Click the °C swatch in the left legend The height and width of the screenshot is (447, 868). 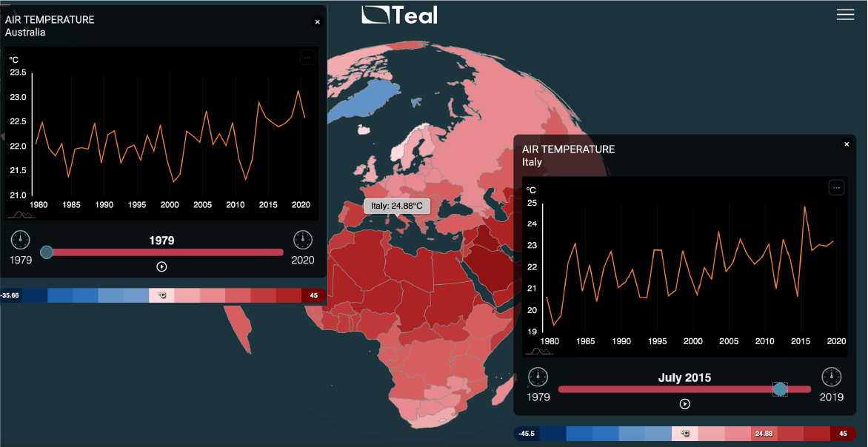(x=161, y=295)
